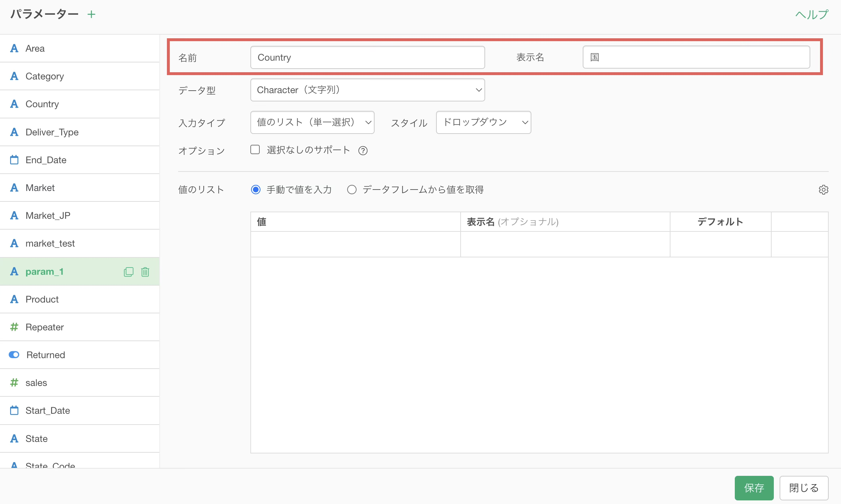The height and width of the screenshot is (504, 841).
Task: Select the Market_JP parameter
Action: (x=79, y=216)
